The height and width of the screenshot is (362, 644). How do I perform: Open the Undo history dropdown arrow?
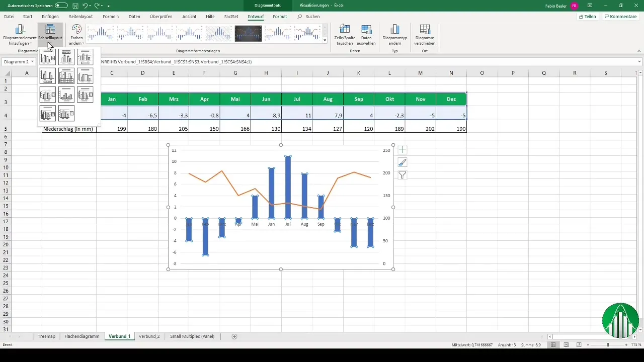coord(90,5)
